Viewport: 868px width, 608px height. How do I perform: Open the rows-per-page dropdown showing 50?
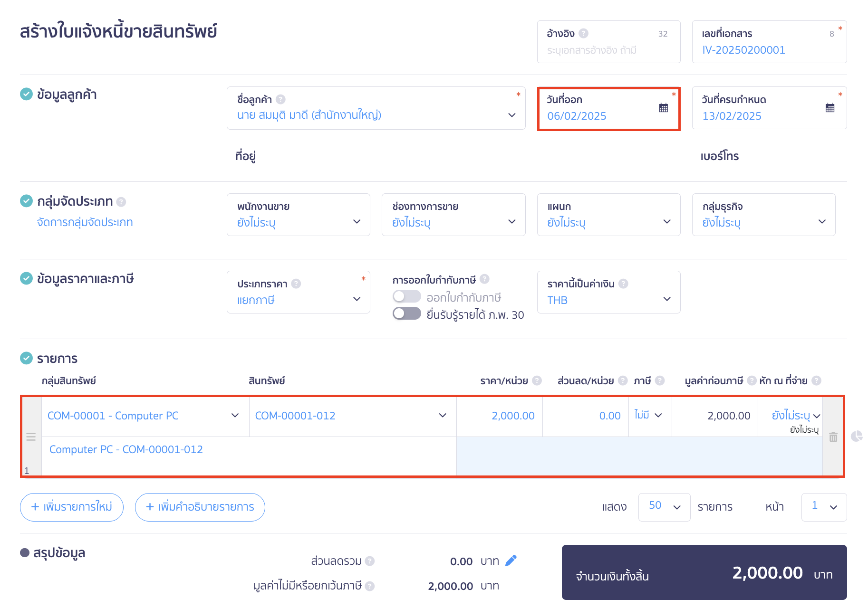pyautogui.click(x=664, y=507)
